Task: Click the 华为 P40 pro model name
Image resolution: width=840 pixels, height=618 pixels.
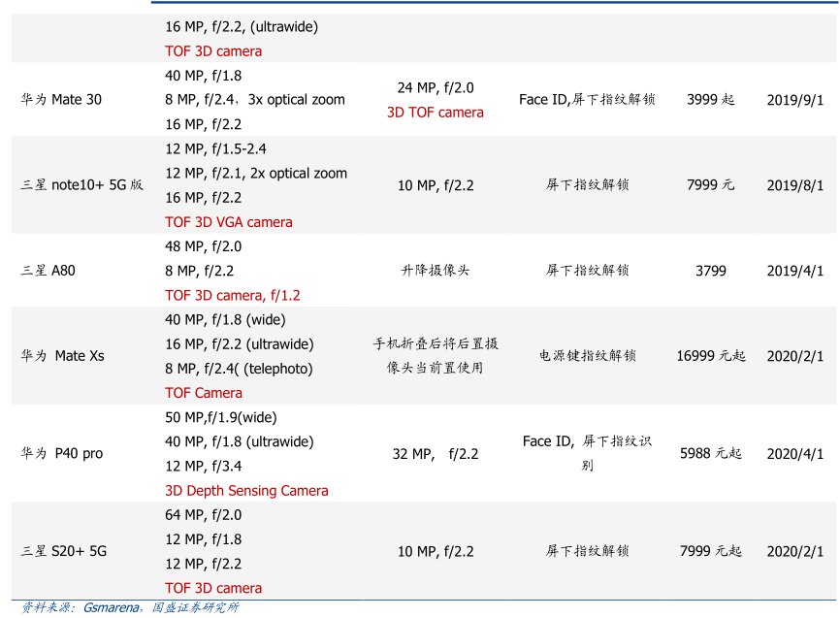Action: 62,453
